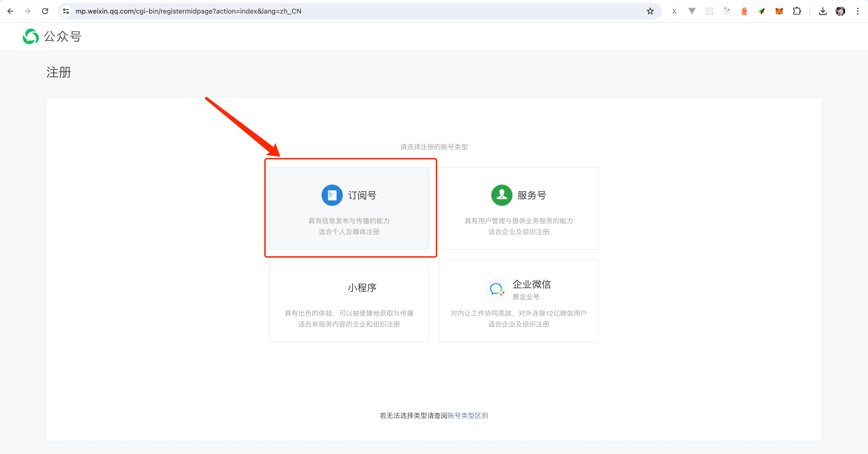View site information in address bar
Screen dimensions: 868x454
(x=66, y=11)
